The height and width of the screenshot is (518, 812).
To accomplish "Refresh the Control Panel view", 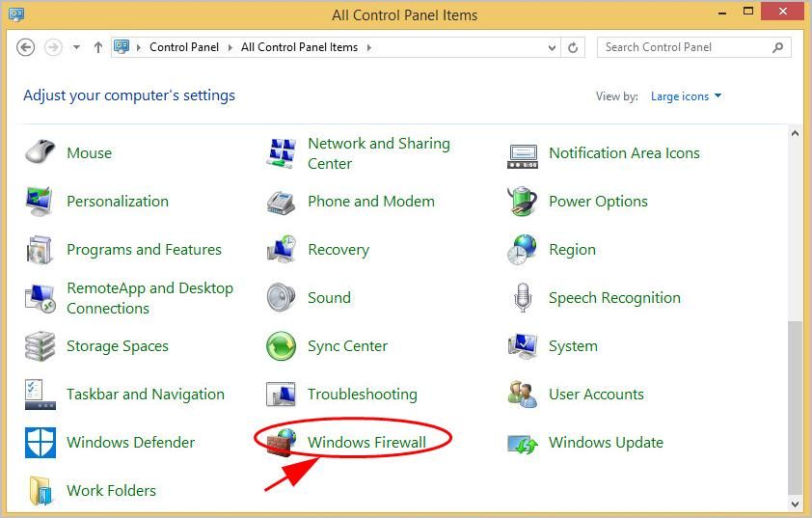I will [573, 47].
